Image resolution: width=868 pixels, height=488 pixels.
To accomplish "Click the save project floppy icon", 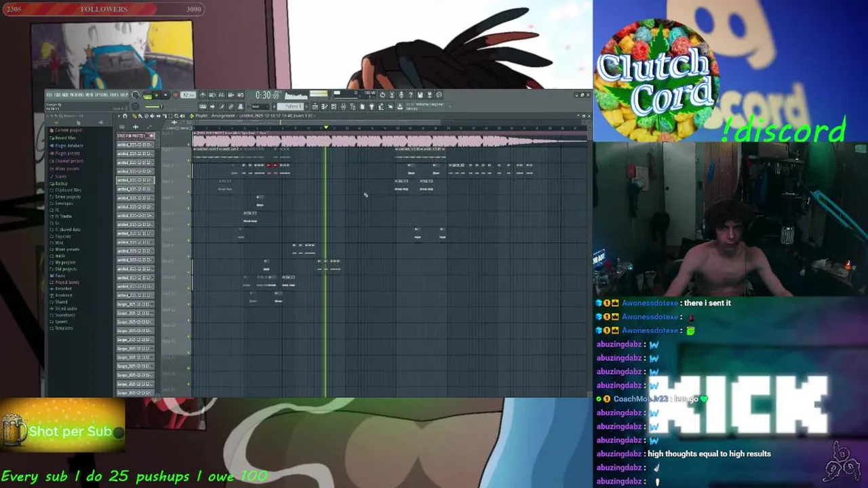I will [420, 95].
